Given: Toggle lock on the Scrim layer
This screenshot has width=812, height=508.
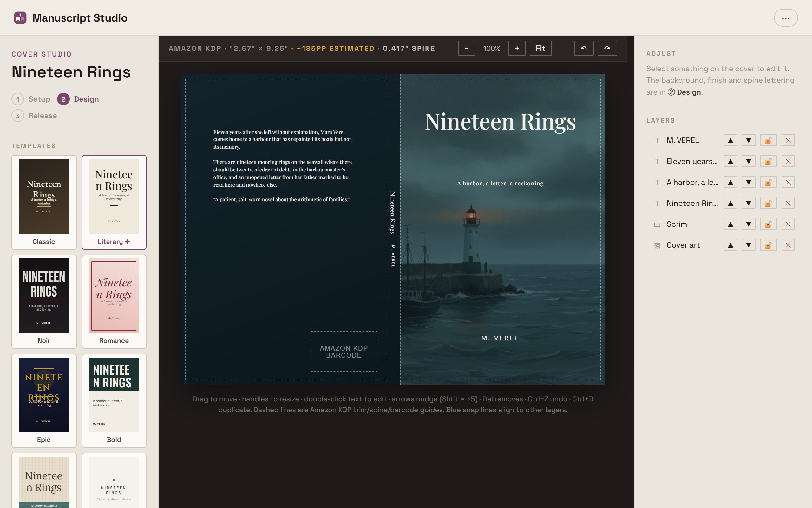Looking at the screenshot, I should click(768, 224).
